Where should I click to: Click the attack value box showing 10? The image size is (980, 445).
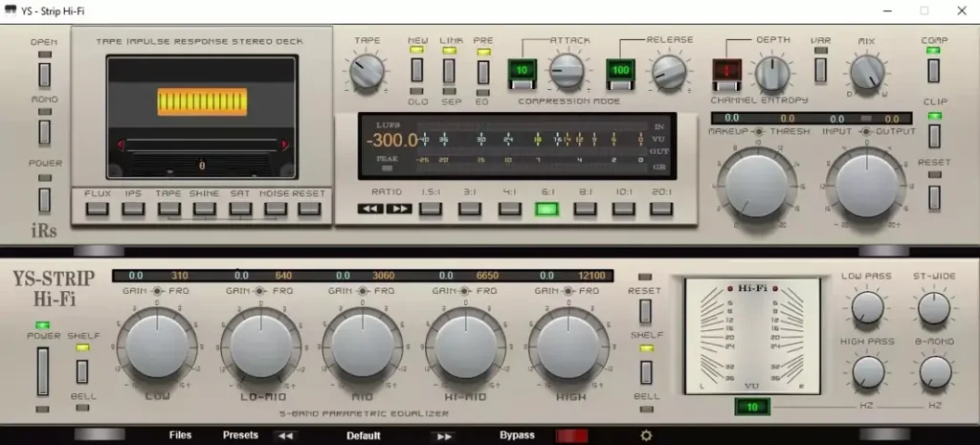point(523,71)
